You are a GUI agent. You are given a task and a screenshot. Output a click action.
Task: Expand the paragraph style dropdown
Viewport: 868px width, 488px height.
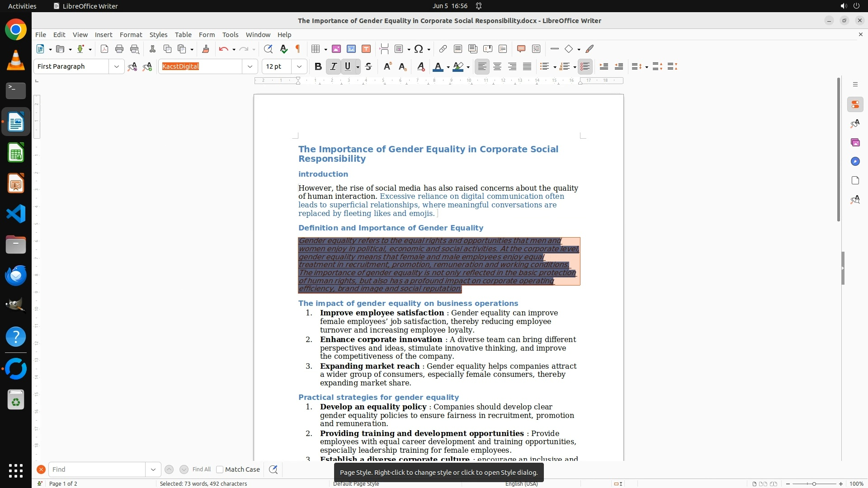[117, 67]
